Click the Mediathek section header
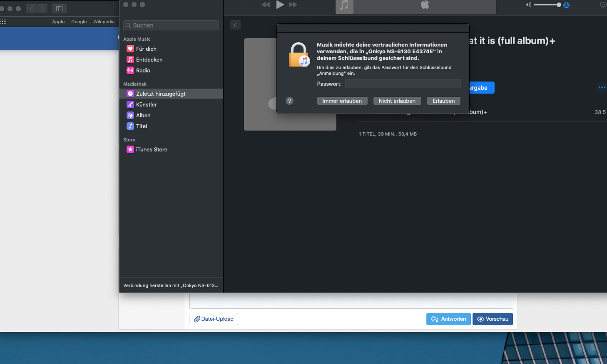607x364 pixels. (135, 84)
